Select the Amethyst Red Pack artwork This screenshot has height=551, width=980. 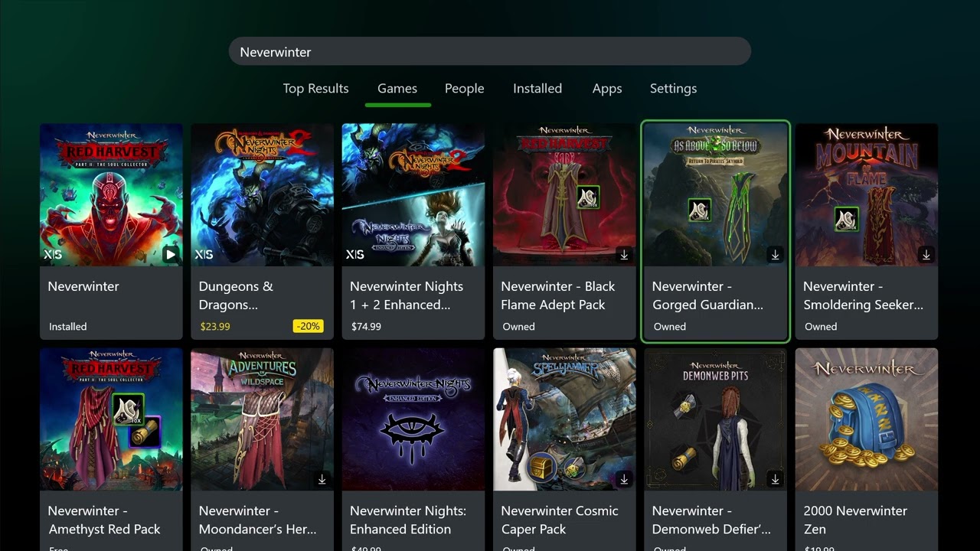coord(111,419)
